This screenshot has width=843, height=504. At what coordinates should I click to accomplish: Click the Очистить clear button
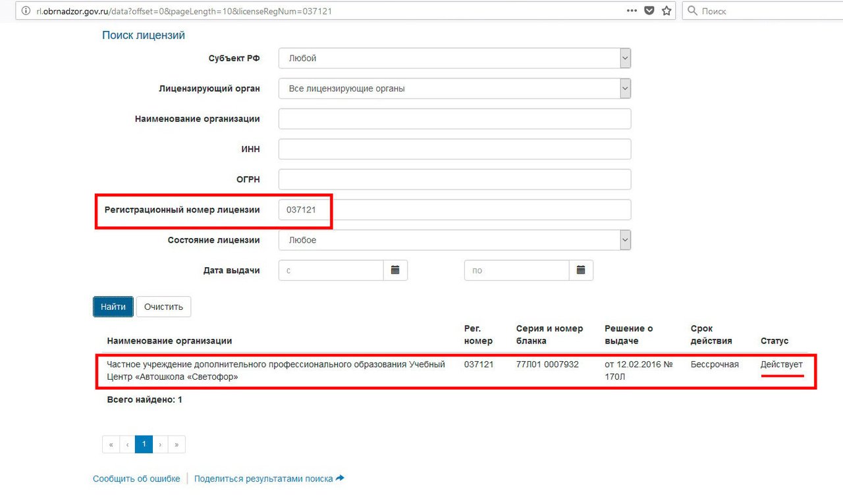click(x=163, y=307)
